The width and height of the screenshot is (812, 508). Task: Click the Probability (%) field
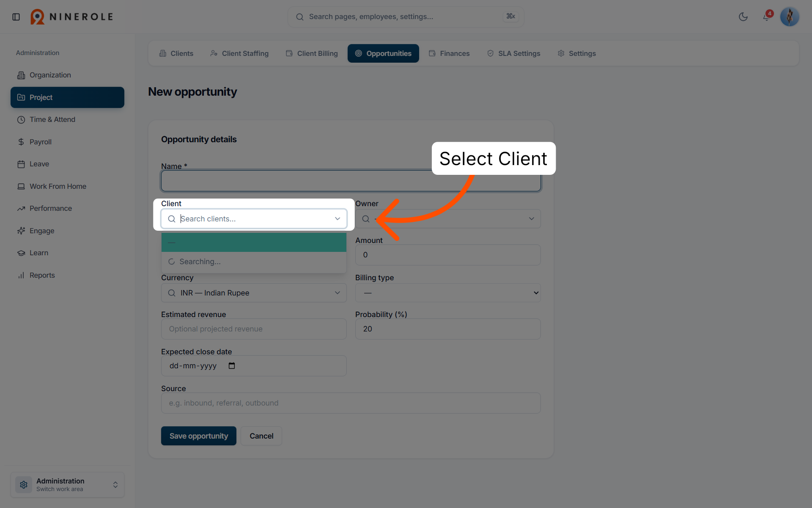pyautogui.click(x=448, y=329)
